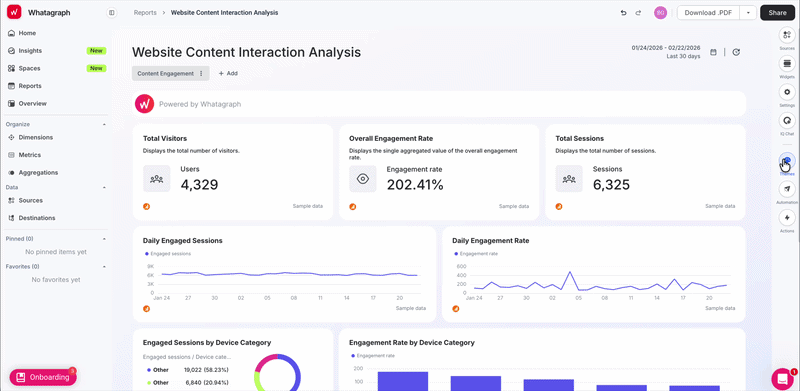
Task: Open the calendar date picker icon
Action: point(713,52)
